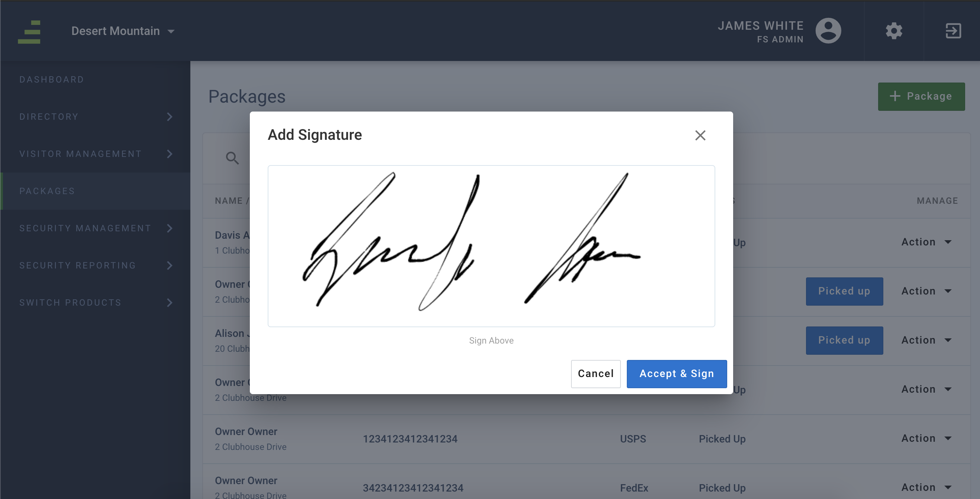The image size is (980, 499).
Task: Click the green Add Package button
Action: pyautogui.click(x=921, y=96)
